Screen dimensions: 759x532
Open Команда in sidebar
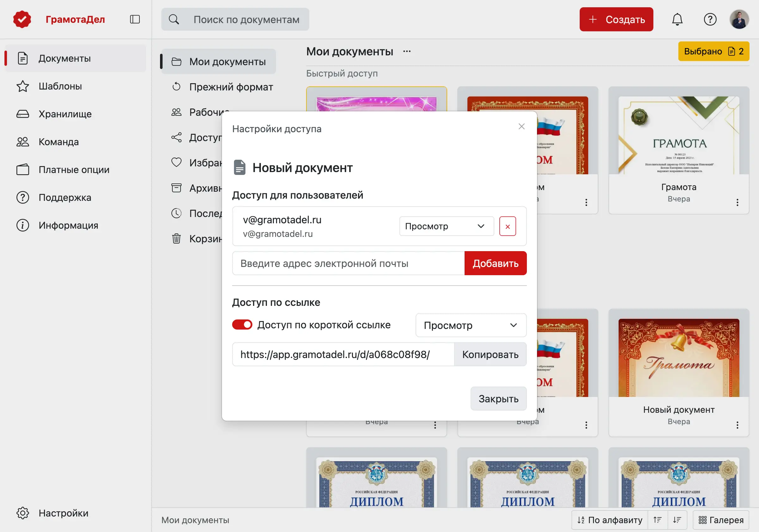pos(75,141)
